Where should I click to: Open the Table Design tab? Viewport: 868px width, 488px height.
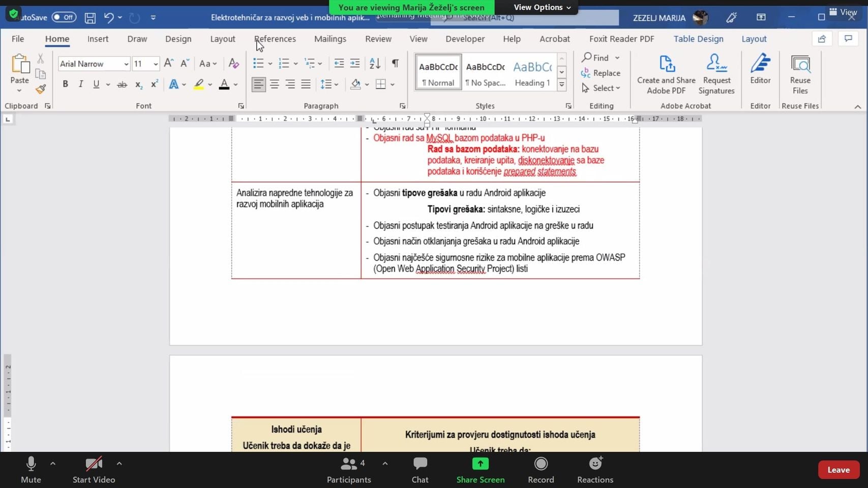(x=698, y=39)
